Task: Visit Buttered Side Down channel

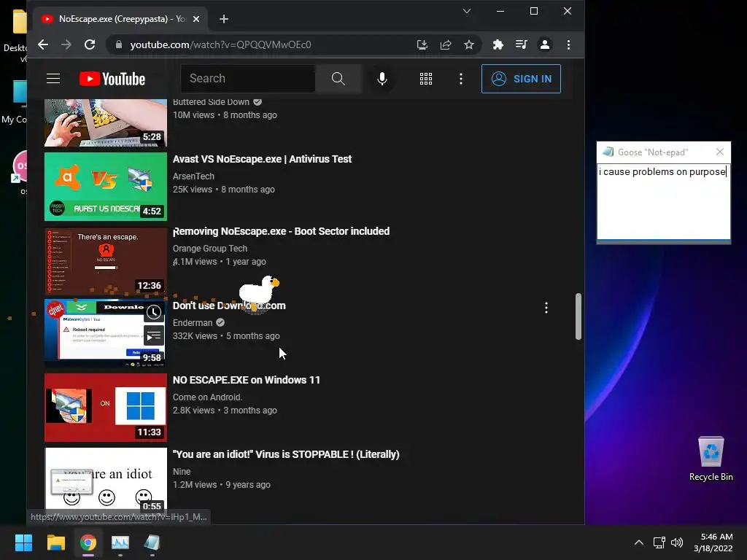Action: (211, 102)
